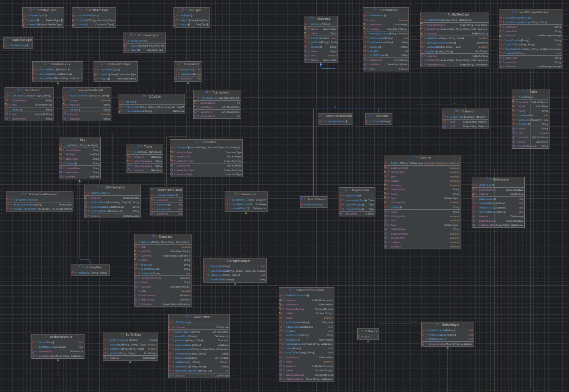Image resolution: width=569 pixels, height=392 pixels.
Task: Click the class icon beside JSONParser title
Action: [188, 317]
